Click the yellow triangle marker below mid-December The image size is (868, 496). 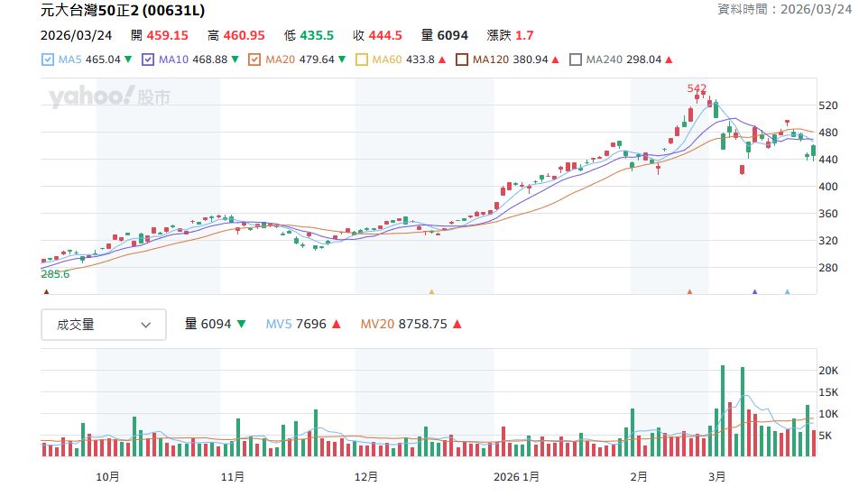431,292
